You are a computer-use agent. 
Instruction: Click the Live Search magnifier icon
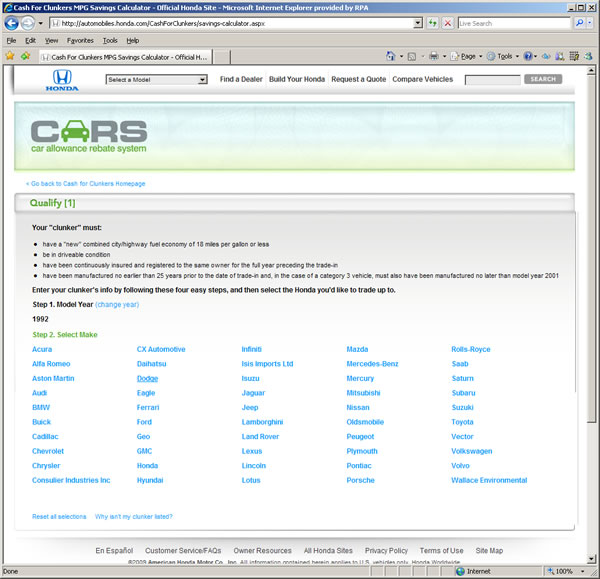[x=579, y=22]
